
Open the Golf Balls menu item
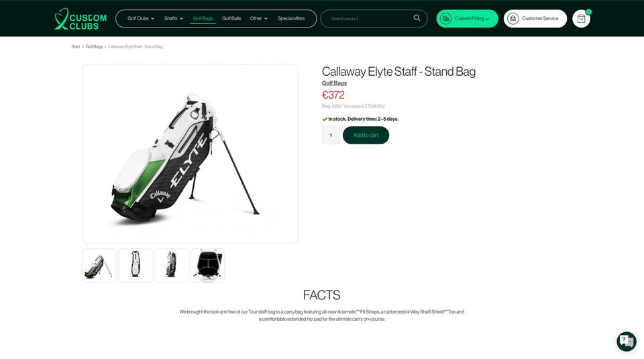pyautogui.click(x=231, y=19)
